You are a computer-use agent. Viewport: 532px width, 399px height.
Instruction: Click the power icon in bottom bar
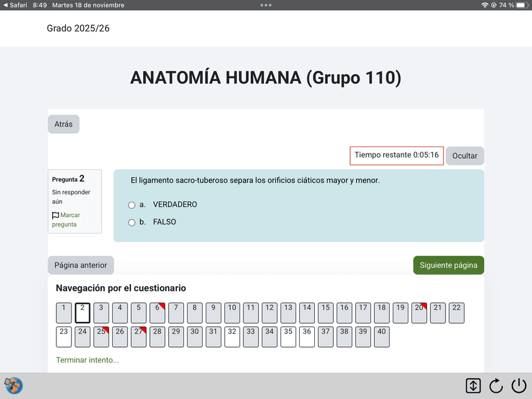tap(519, 386)
